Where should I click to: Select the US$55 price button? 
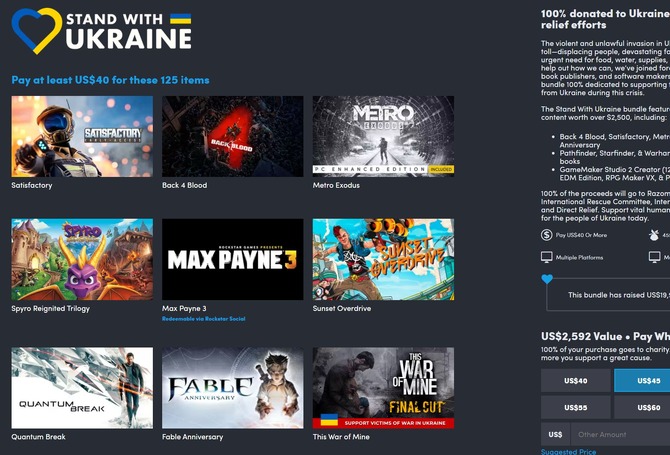(576, 408)
